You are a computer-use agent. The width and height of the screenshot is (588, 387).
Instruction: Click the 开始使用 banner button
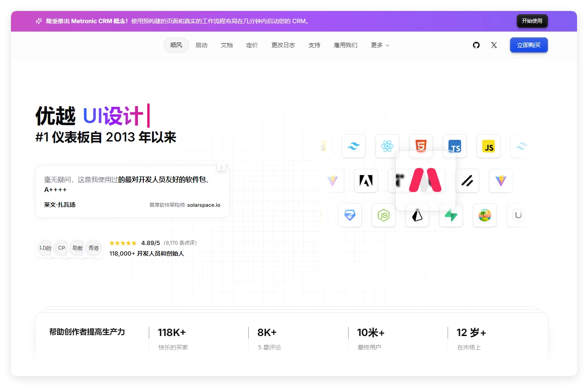(x=532, y=21)
